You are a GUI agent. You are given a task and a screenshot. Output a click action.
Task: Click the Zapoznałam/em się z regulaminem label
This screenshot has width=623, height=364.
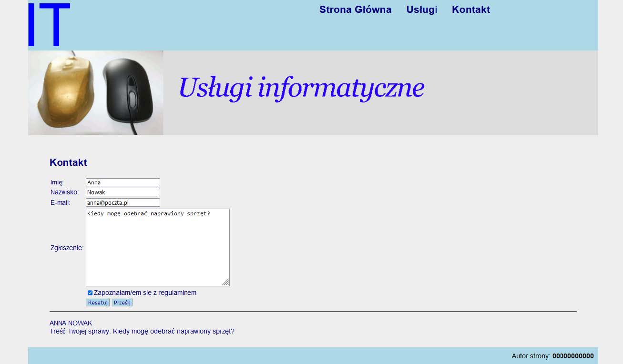pyautogui.click(x=145, y=293)
